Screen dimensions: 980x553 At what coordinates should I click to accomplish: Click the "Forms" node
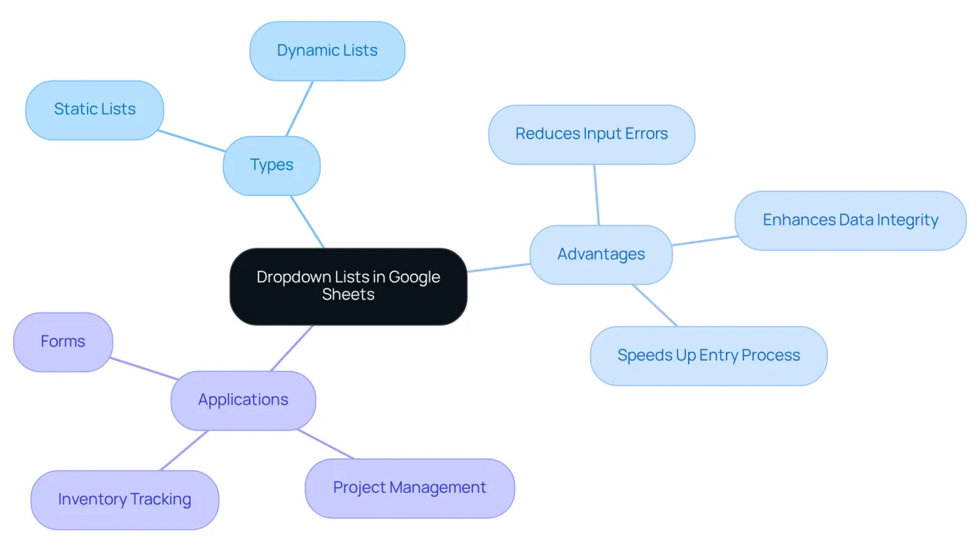(x=63, y=342)
